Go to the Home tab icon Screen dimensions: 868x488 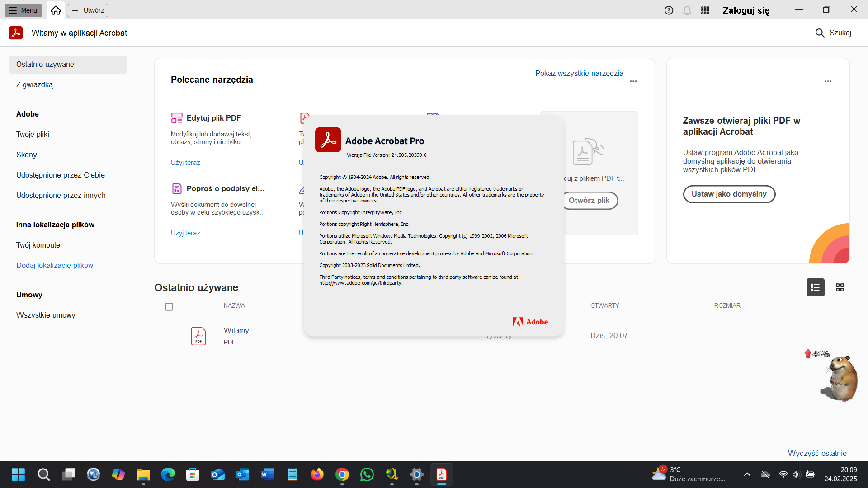[56, 10]
